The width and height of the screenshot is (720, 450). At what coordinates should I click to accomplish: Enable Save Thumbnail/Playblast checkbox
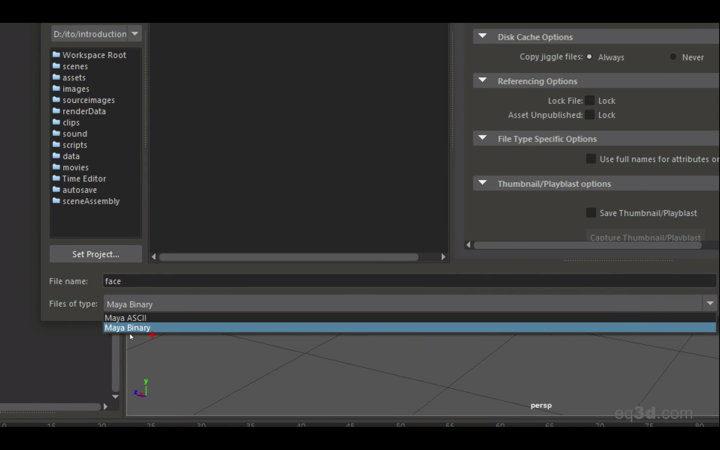(591, 213)
